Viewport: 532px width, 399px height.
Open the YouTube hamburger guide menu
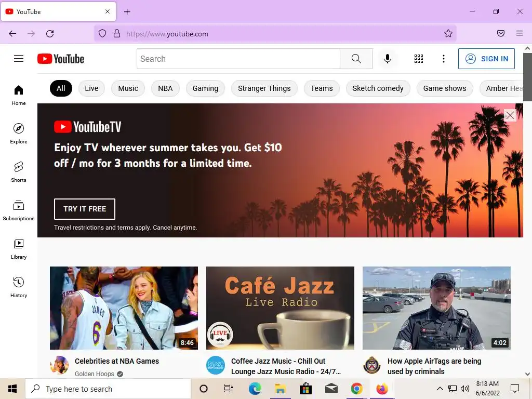19,59
